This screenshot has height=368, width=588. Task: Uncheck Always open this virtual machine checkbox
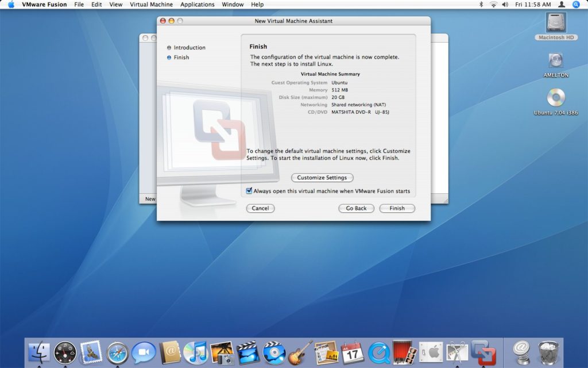pos(249,191)
